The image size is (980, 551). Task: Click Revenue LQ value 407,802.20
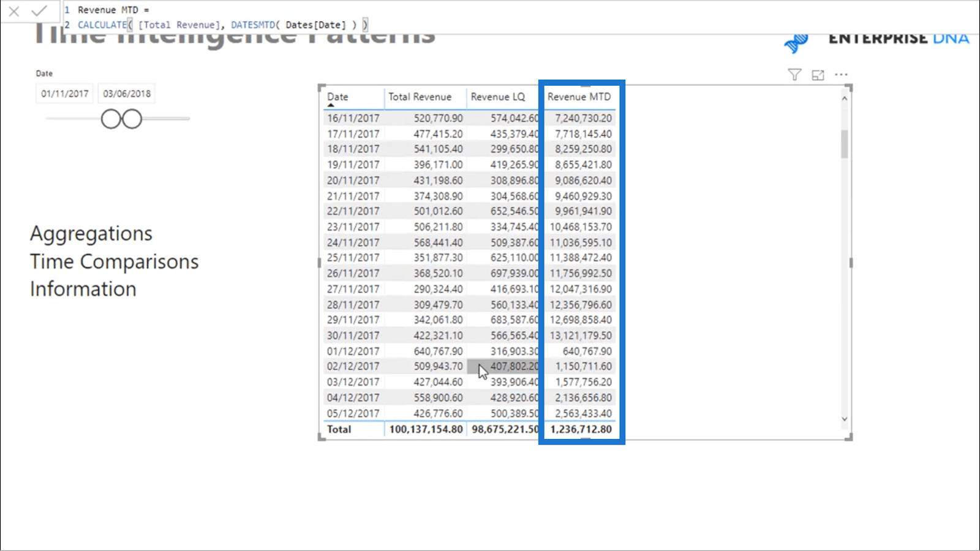coord(514,366)
